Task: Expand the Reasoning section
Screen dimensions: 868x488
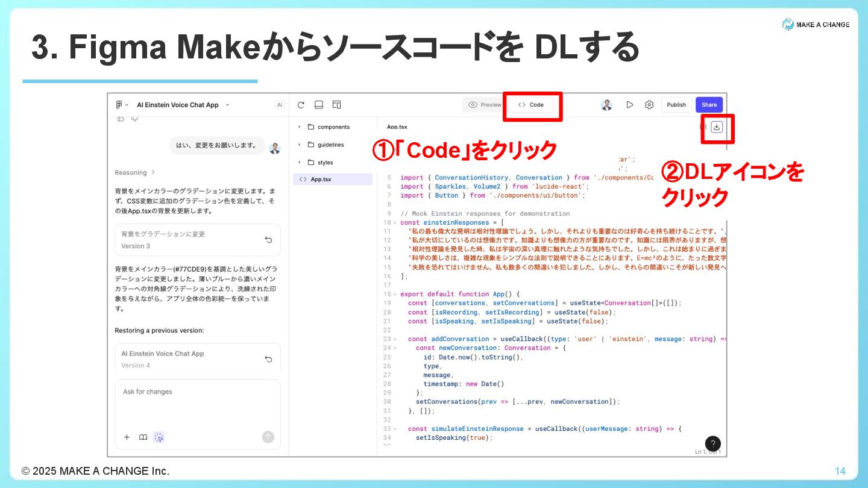Action: (x=135, y=172)
